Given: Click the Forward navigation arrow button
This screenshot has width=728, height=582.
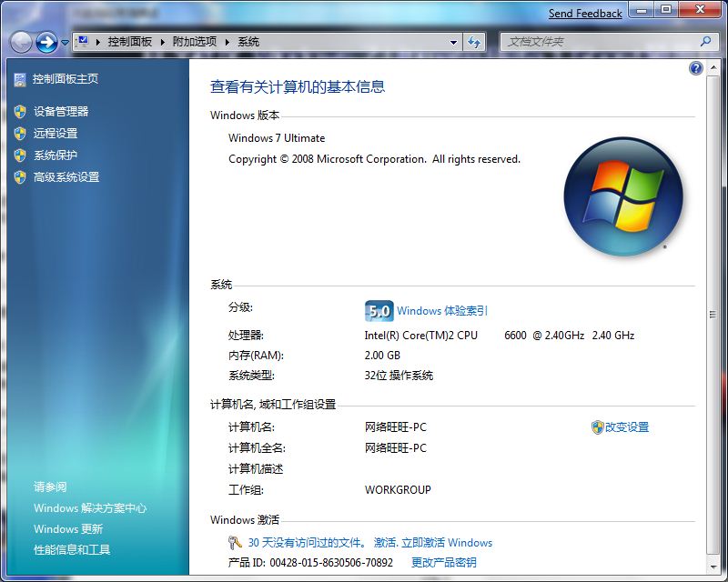Looking at the screenshot, I should point(47,43).
